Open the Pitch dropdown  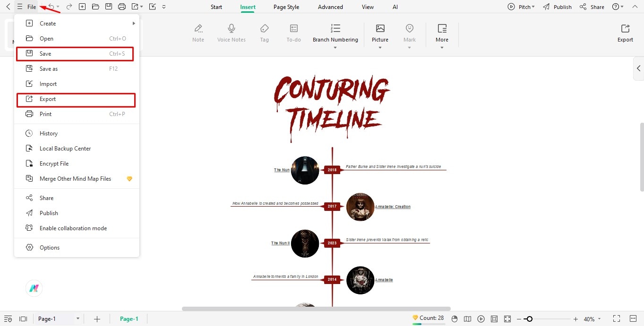coord(521,7)
